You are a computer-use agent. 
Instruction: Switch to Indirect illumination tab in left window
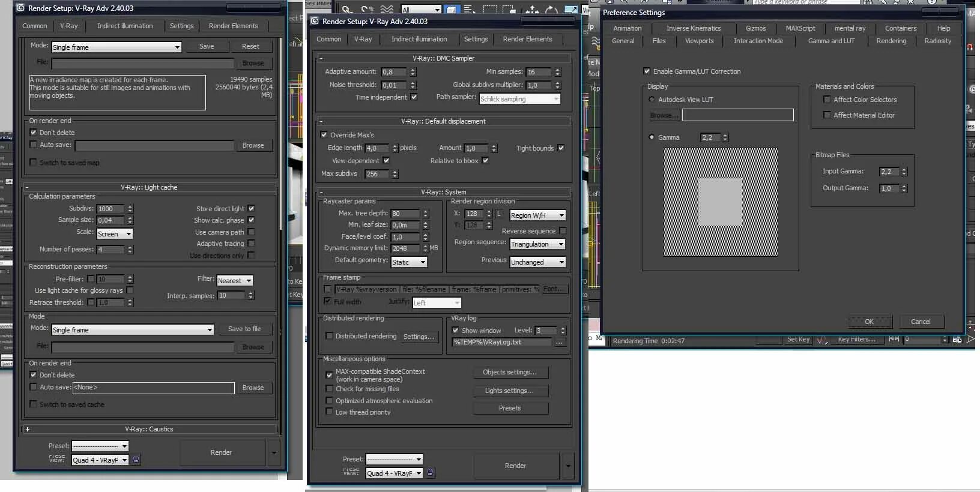(125, 26)
